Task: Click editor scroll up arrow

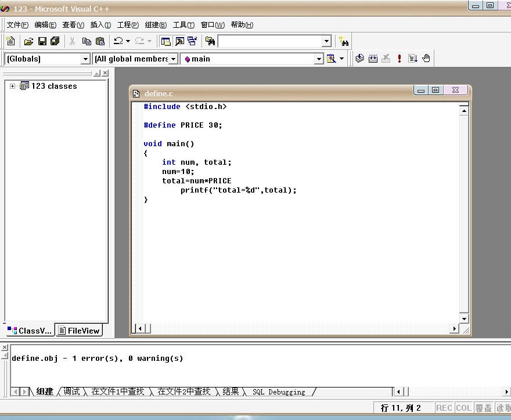Action: click(464, 111)
